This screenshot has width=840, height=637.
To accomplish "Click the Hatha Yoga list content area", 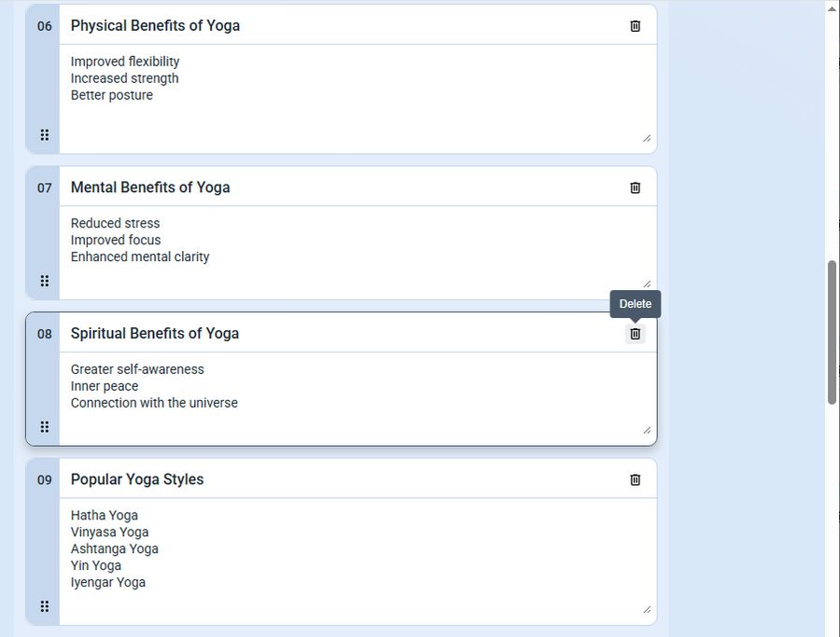I will click(357, 561).
